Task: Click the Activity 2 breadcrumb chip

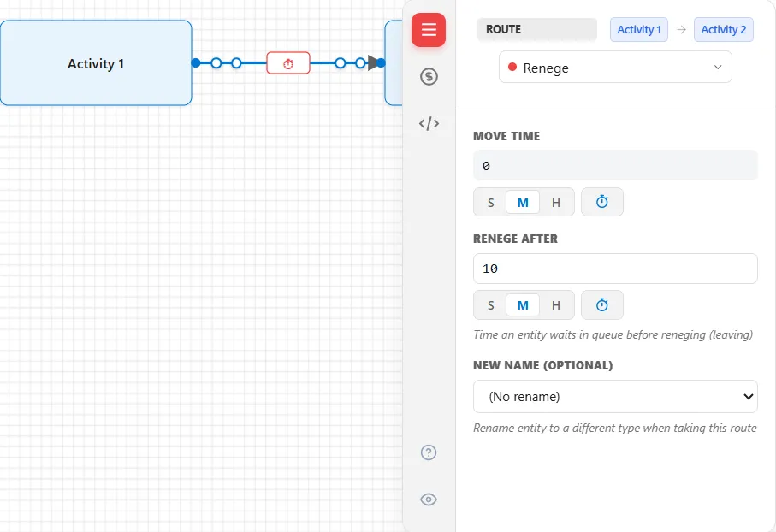Action: click(724, 30)
